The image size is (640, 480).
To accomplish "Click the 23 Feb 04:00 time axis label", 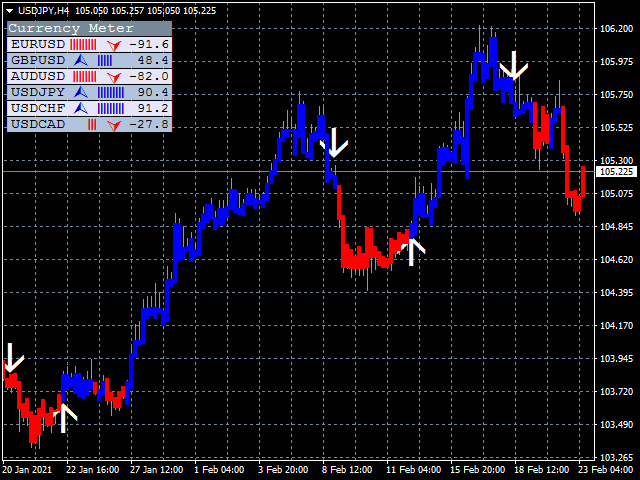I will [608, 469].
